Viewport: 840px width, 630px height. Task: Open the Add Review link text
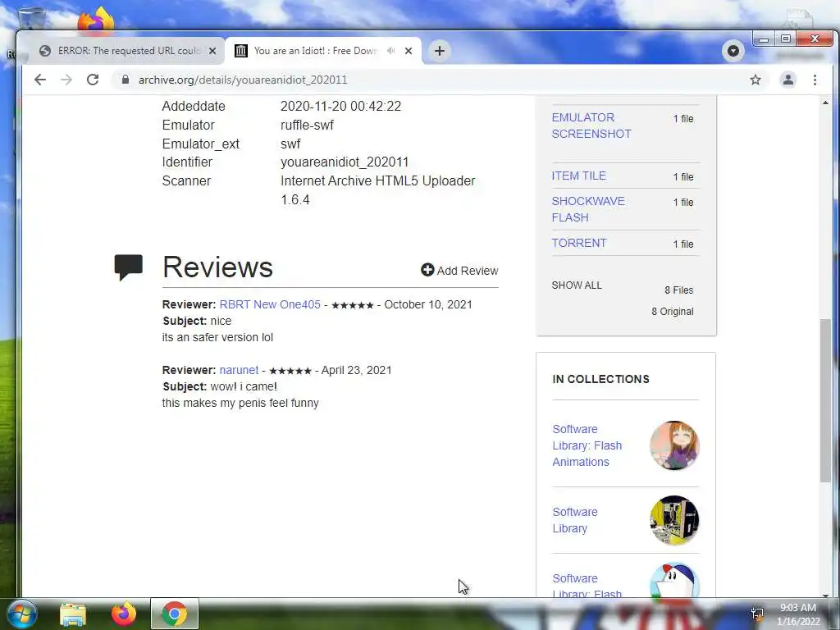[x=467, y=271]
